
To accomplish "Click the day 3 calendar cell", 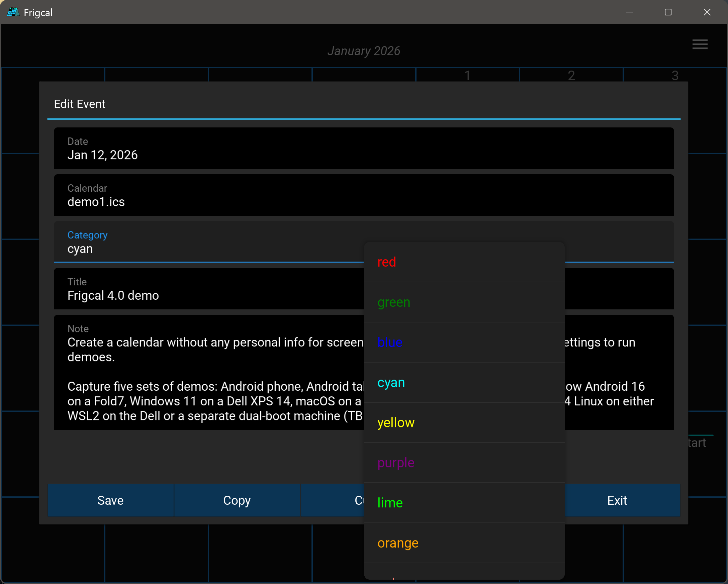I will pos(675,75).
